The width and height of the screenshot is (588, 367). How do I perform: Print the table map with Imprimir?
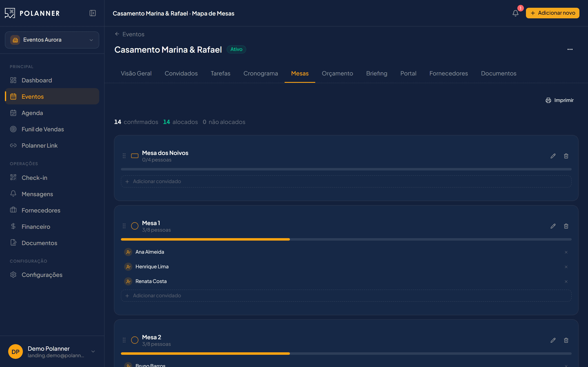(560, 100)
